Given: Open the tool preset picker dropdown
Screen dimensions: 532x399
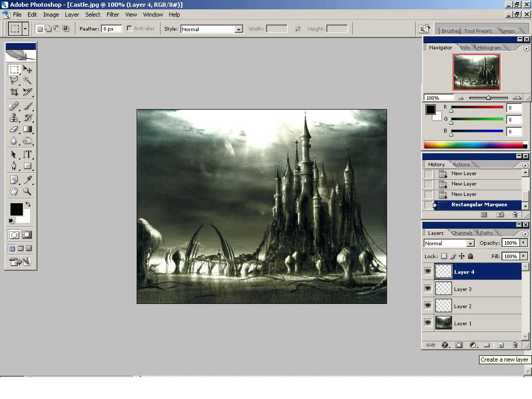Looking at the screenshot, I should pyautogui.click(x=25, y=29).
